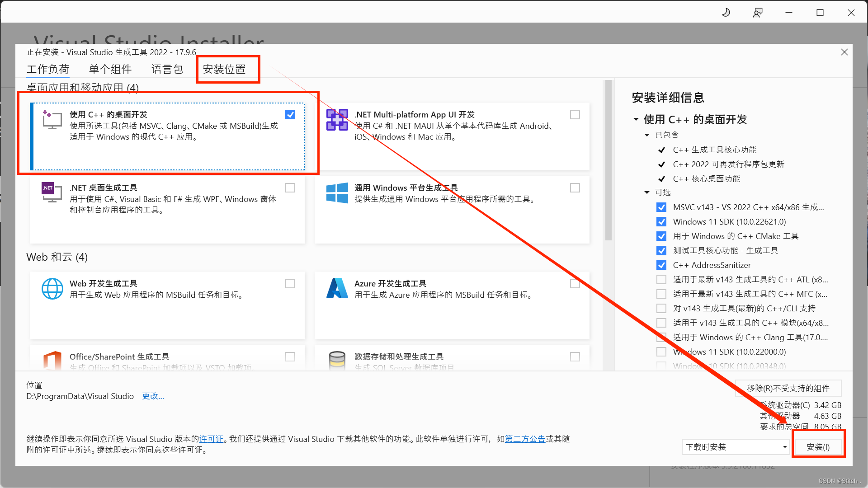Click the Azure build tools icon
The height and width of the screenshot is (488, 868).
point(337,289)
